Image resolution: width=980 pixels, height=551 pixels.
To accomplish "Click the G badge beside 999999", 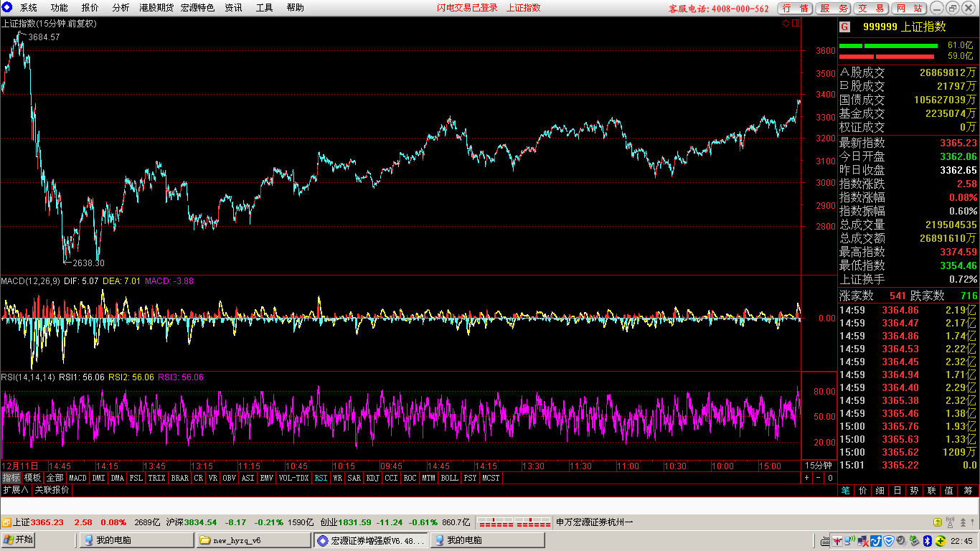I will (844, 27).
